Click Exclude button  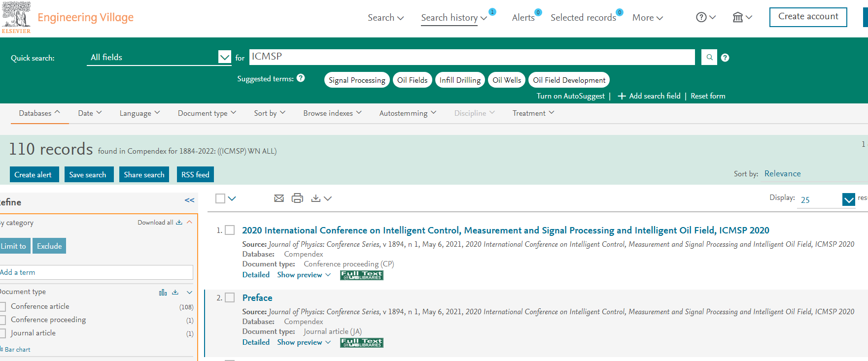pyautogui.click(x=49, y=246)
